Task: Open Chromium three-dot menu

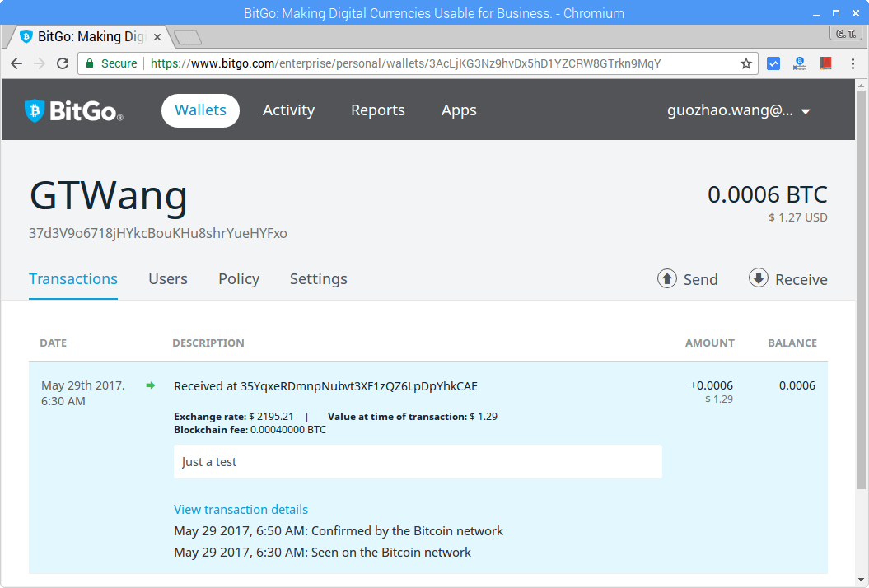Action: tap(852, 63)
